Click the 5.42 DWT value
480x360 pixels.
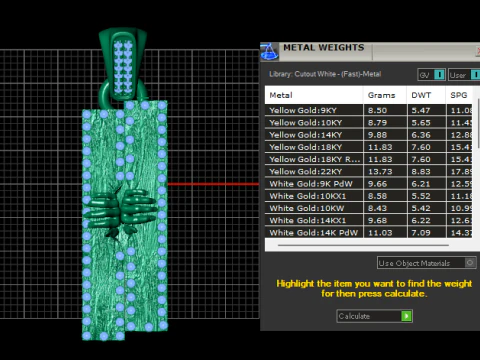421,208
